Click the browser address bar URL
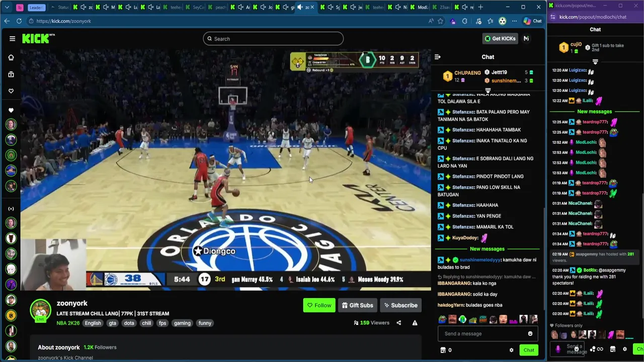The height and width of the screenshot is (362, 644). 63,21
